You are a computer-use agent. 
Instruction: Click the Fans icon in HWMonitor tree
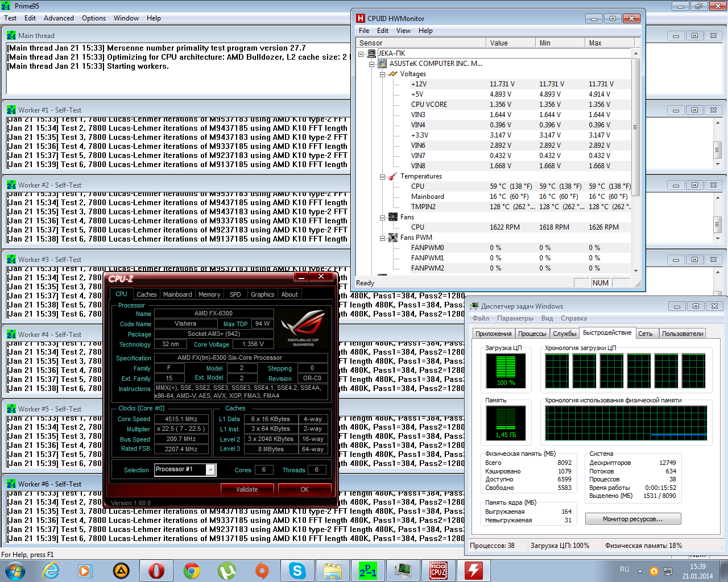coord(393,217)
